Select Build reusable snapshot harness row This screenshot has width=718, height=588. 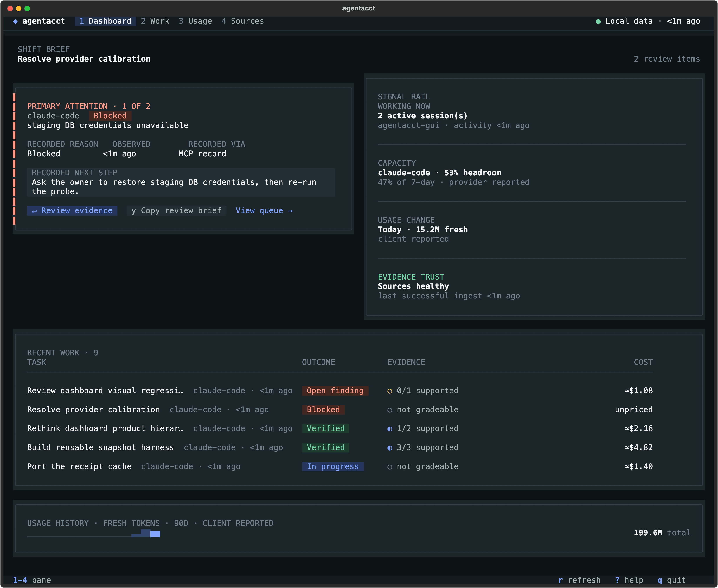340,447
